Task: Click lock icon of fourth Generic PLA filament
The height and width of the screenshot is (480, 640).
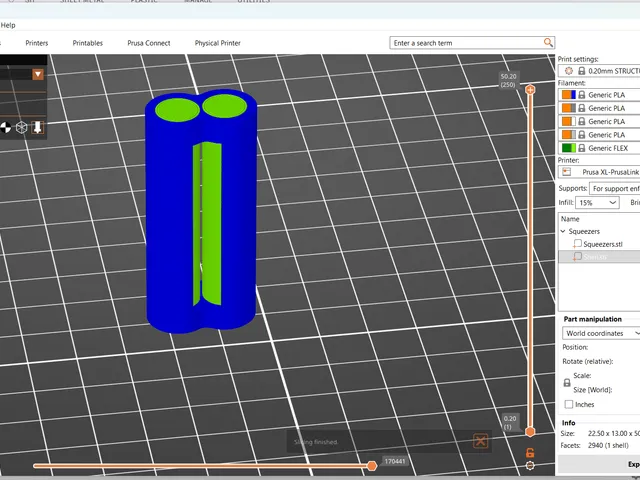Action: point(582,135)
